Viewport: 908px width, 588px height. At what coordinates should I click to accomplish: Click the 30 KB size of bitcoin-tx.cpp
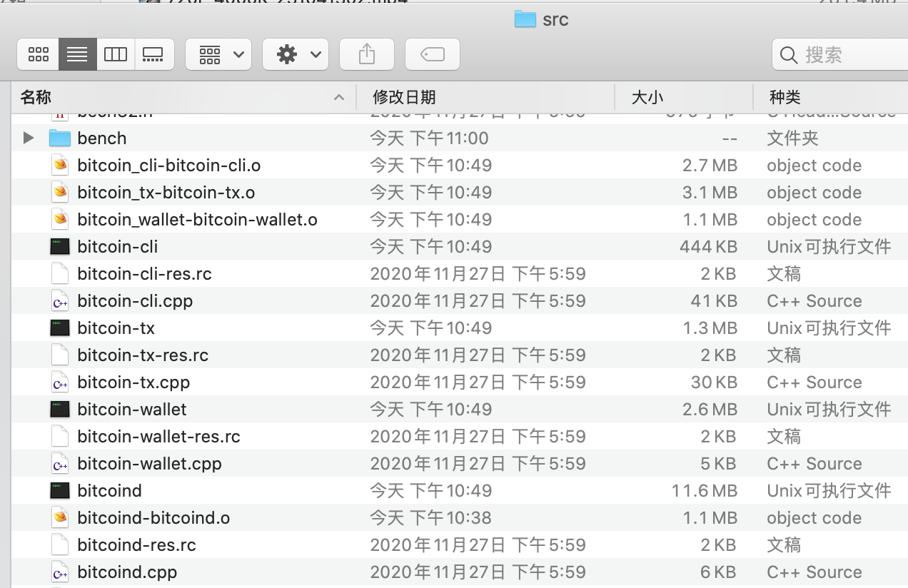[x=714, y=382]
